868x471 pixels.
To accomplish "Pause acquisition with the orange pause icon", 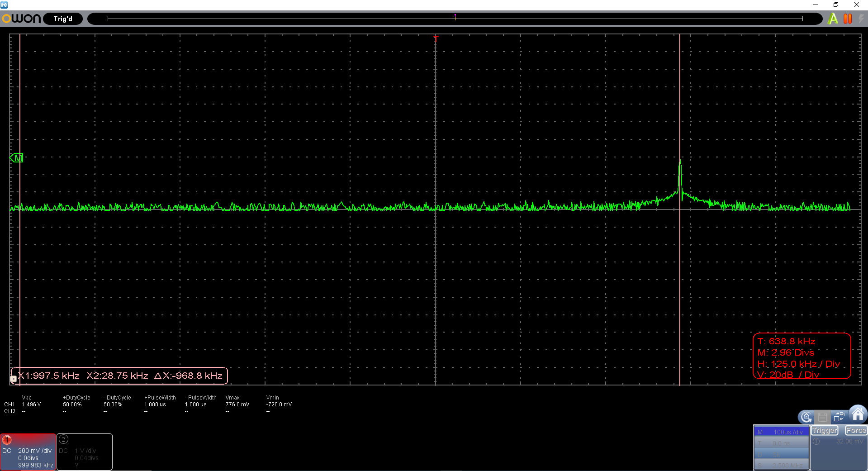I will pos(848,19).
